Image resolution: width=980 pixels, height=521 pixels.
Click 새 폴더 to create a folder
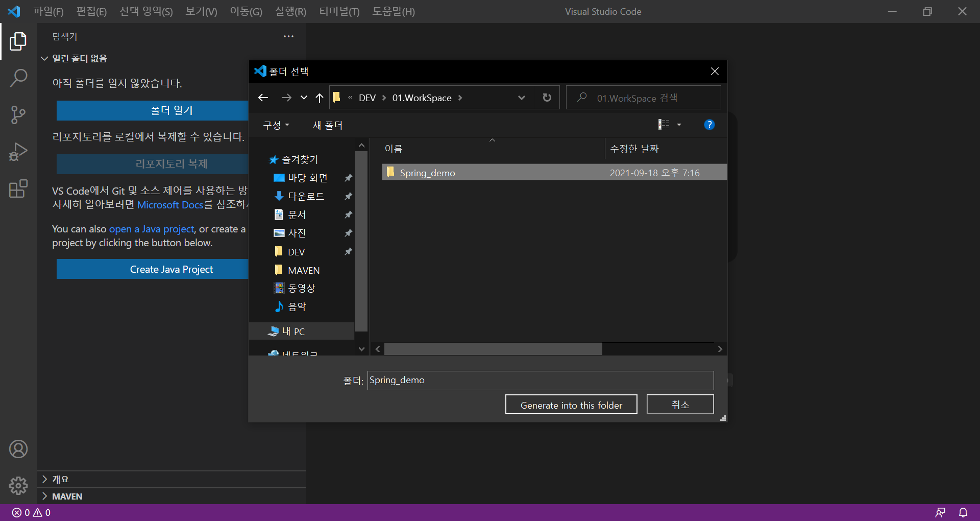coord(328,125)
